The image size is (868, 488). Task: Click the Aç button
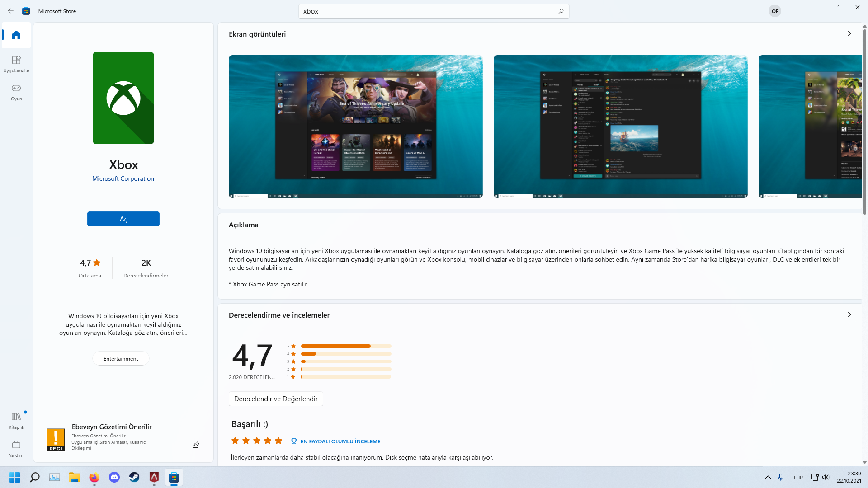(123, 219)
